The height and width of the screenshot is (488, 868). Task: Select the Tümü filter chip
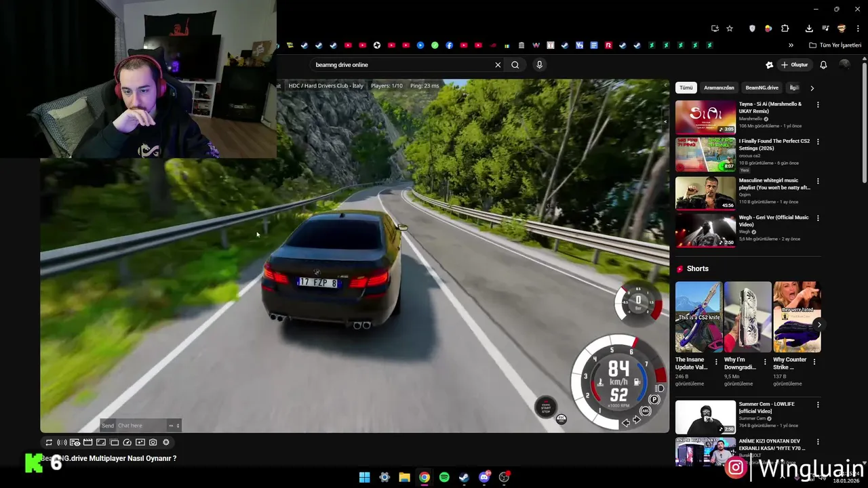[686, 87]
